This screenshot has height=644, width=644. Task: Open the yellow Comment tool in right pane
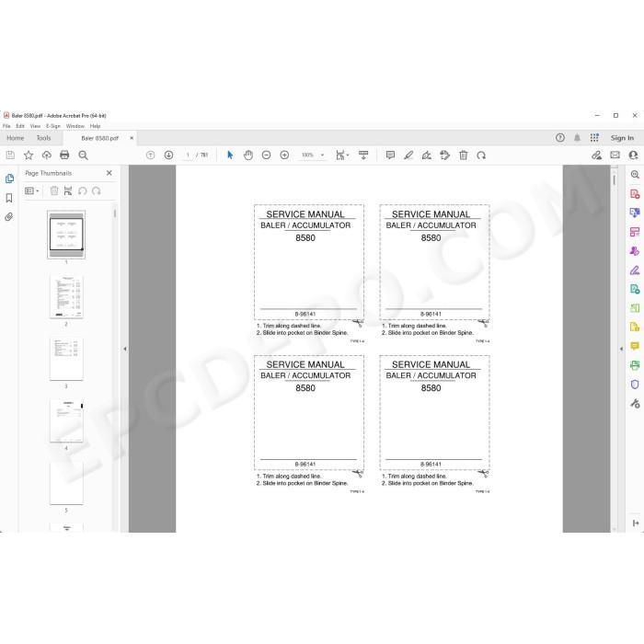click(x=635, y=346)
